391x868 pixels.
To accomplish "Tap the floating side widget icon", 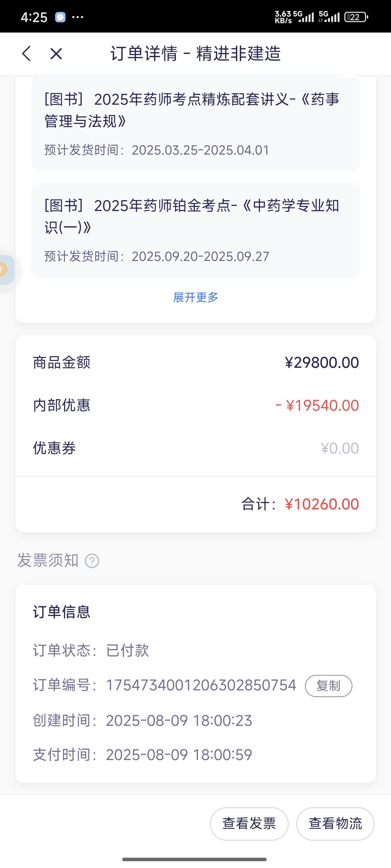I will [x=5, y=270].
